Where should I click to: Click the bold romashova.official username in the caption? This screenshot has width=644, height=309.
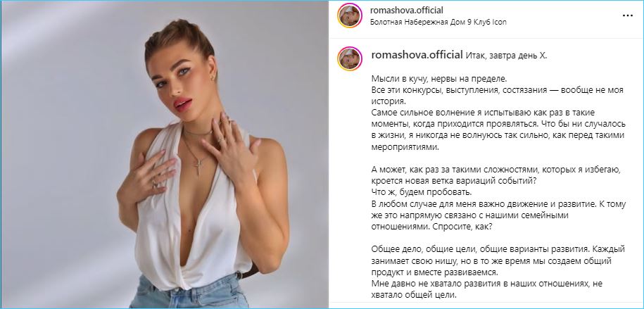pyautogui.click(x=417, y=55)
